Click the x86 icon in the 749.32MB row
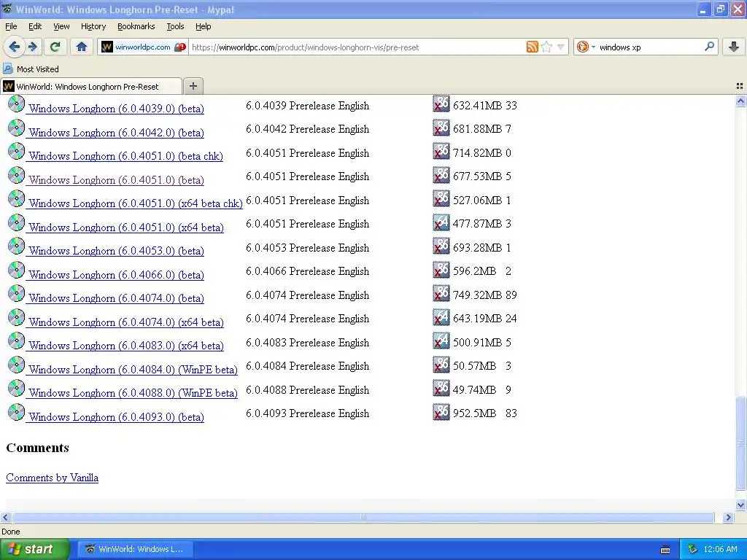This screenshot has width=747, height=560. click(441, 293)
